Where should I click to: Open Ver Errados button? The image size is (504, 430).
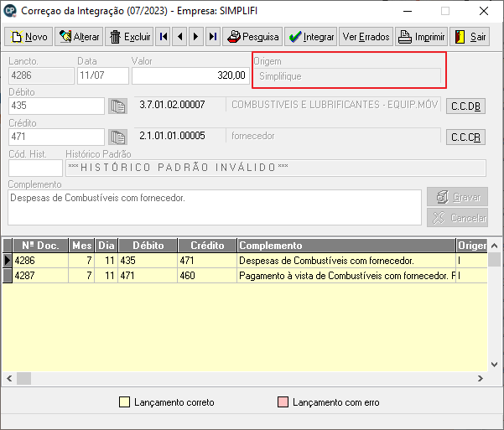click(x=366, y=37)
